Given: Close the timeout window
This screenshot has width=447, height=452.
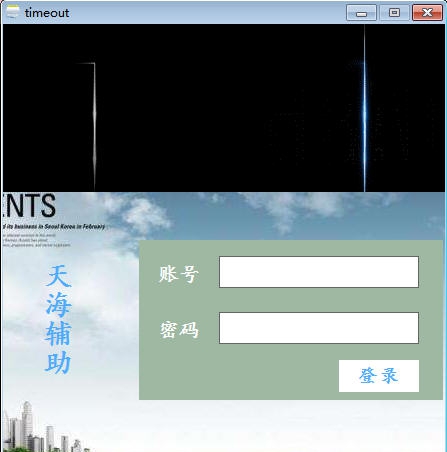Looking at the screenshot, I should (427, 13).
